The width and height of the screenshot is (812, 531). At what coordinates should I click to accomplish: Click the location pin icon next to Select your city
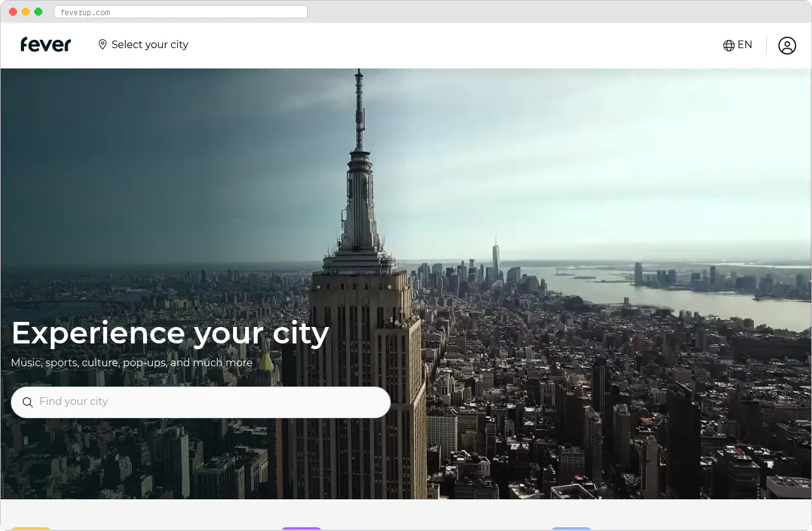pos(103,44)
